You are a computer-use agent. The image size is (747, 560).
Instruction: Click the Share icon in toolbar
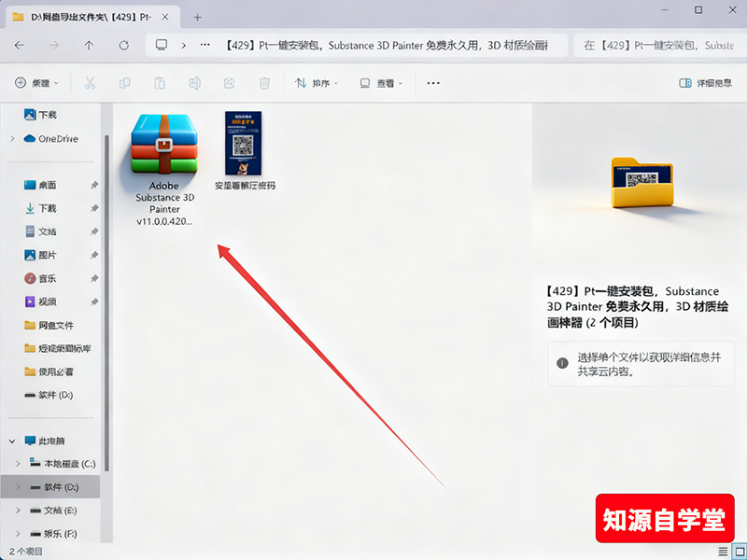click(x=230, y=83)
